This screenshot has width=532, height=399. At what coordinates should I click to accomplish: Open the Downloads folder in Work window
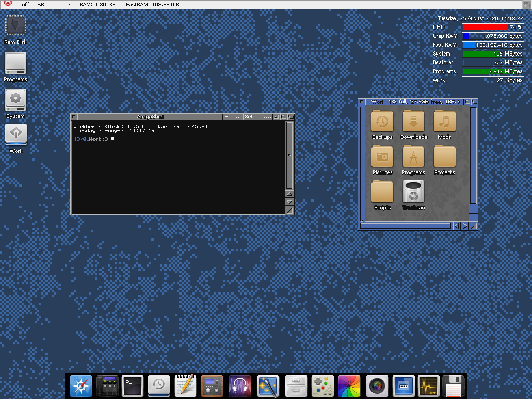tap(414, 122)
